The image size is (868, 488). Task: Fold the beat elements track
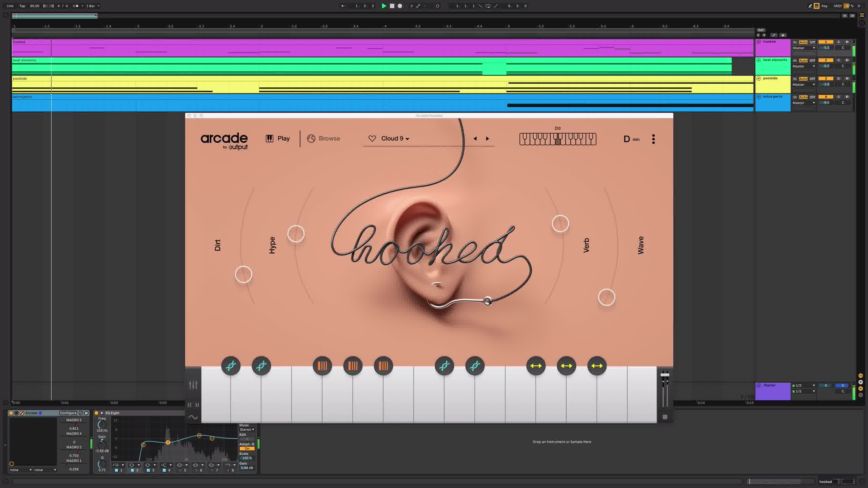[x=759, y=60]
